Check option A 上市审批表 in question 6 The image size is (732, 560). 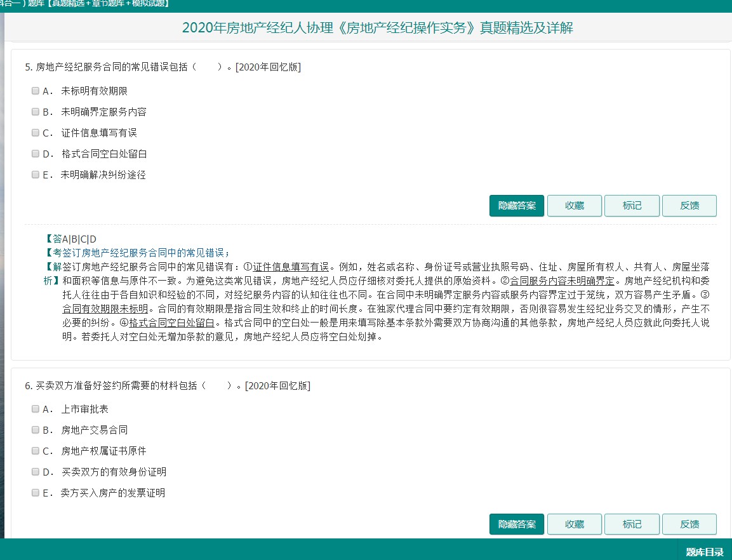tap(36, 409)
